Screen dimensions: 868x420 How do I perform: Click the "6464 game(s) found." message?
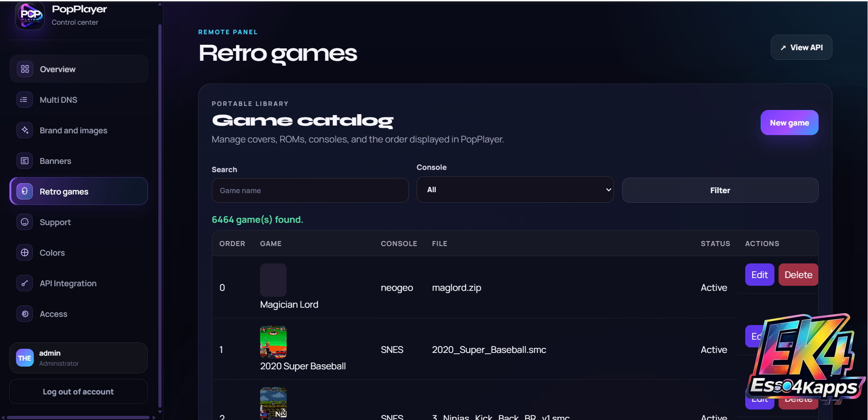click(257, 220)
